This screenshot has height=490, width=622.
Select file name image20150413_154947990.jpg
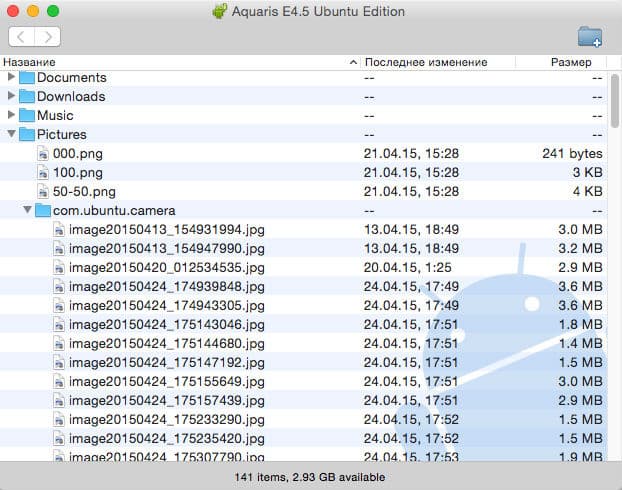click(167, 249)
